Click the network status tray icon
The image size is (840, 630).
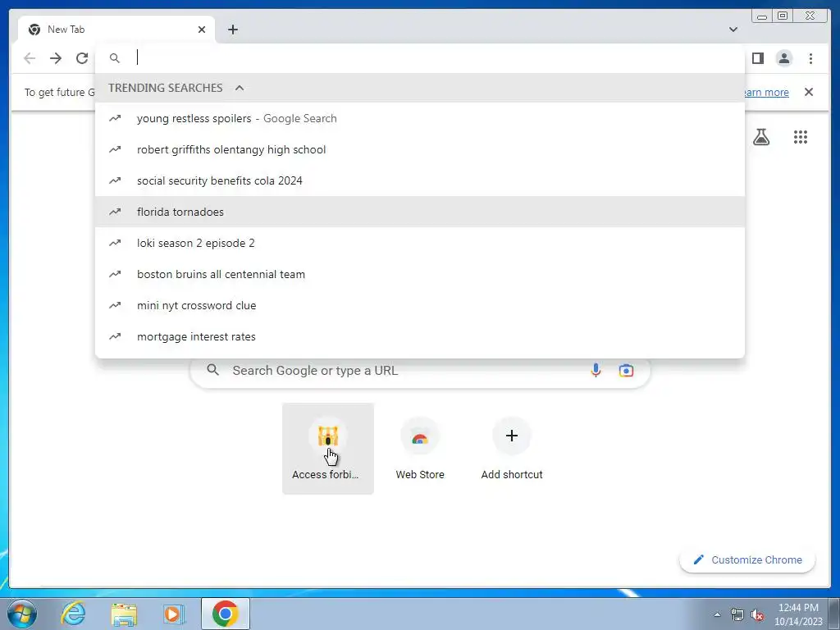pos(737,614)
